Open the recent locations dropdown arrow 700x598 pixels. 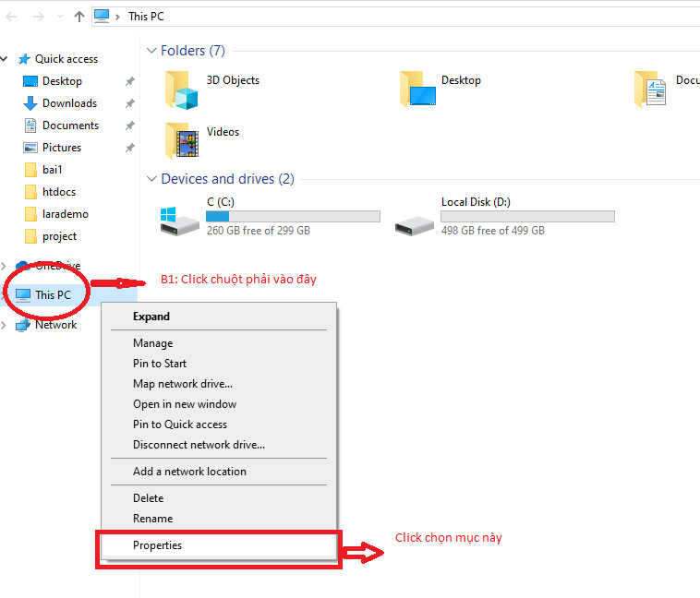60,17
